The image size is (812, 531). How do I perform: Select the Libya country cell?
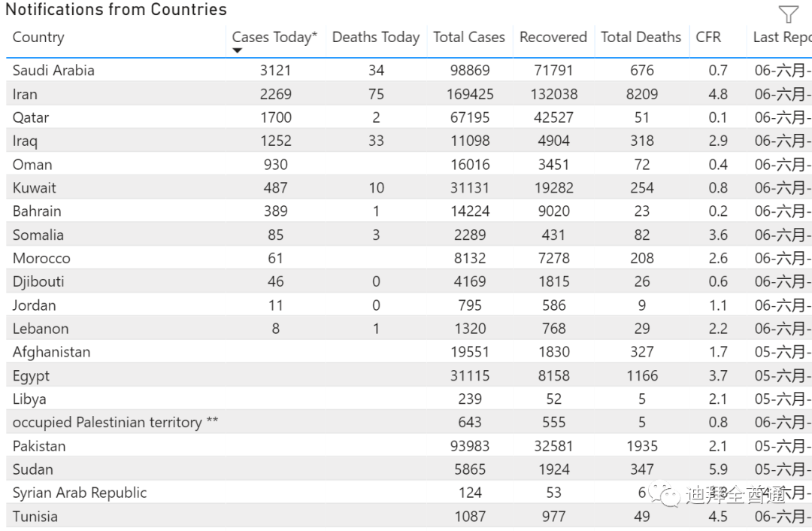click(29, 399)
